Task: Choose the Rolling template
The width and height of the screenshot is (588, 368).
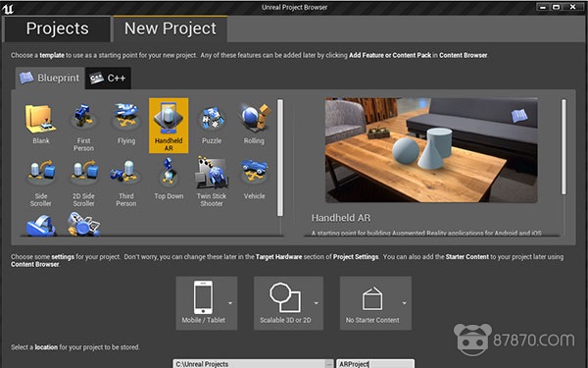Action: tap(254, 125)
